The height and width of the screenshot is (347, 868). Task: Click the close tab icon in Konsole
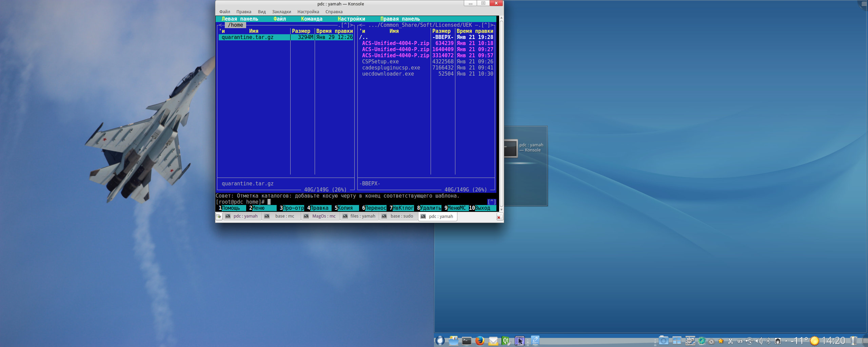[499, 217]
